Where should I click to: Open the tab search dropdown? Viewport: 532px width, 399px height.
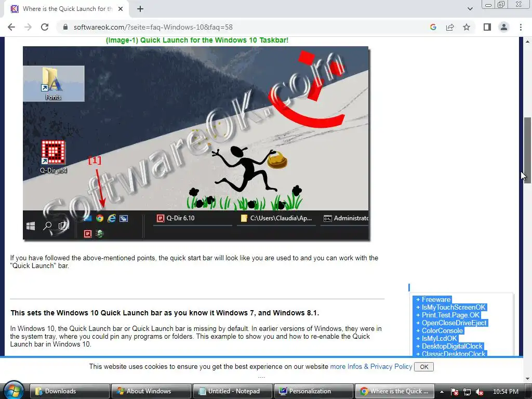470,9
